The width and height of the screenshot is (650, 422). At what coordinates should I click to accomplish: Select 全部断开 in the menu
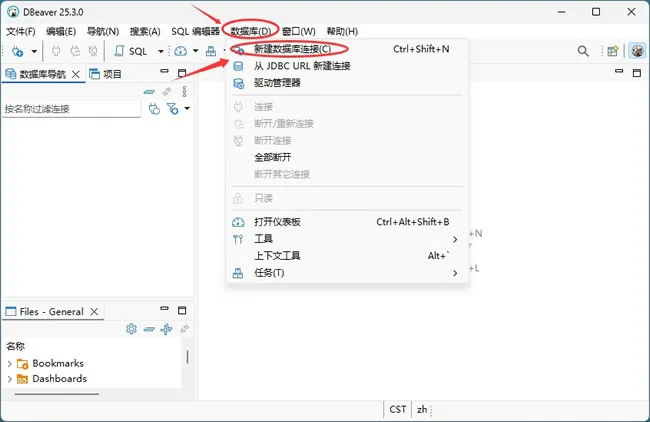coord(347,158)
